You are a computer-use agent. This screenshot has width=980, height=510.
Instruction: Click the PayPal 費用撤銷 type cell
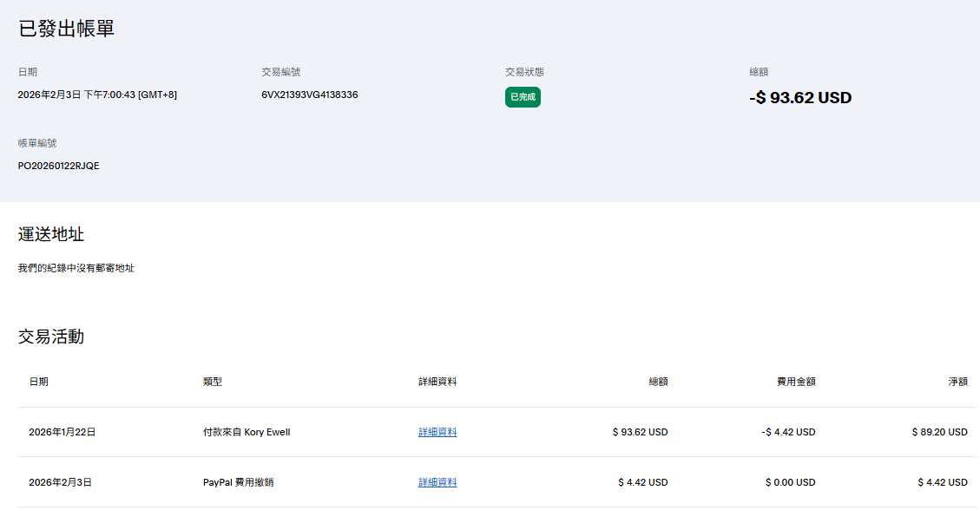point(238,482)
